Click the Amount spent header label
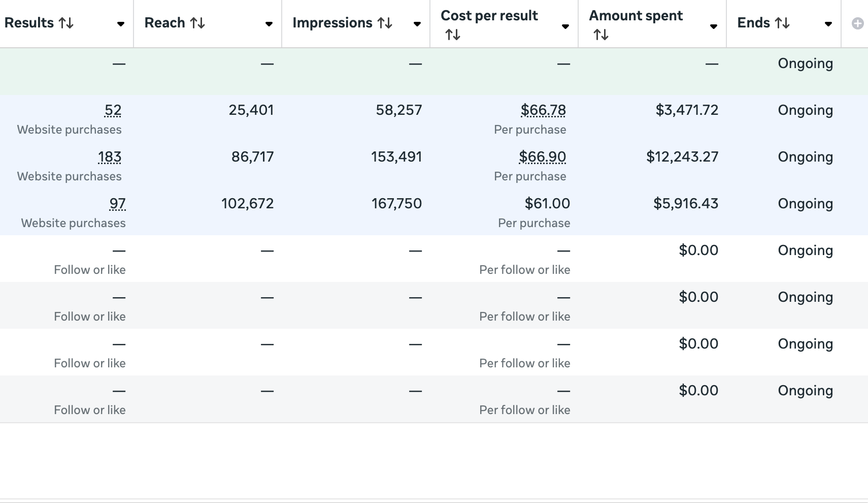 tap(636, 16)
